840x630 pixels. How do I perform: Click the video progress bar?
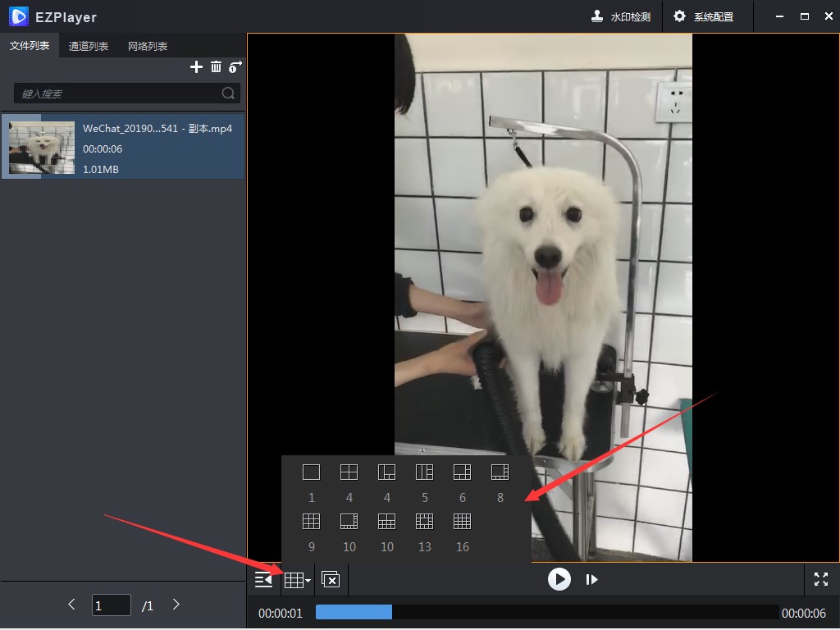tap(546, 613)
